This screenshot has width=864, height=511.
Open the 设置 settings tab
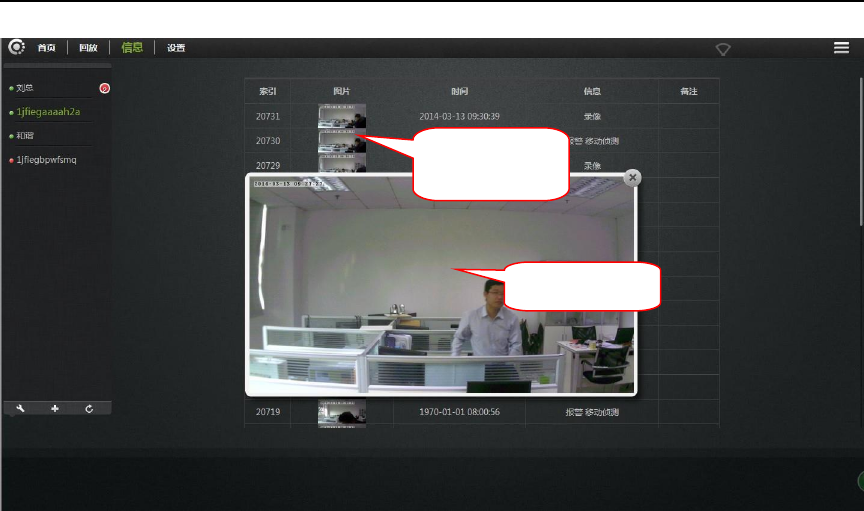tap(176, 48)
